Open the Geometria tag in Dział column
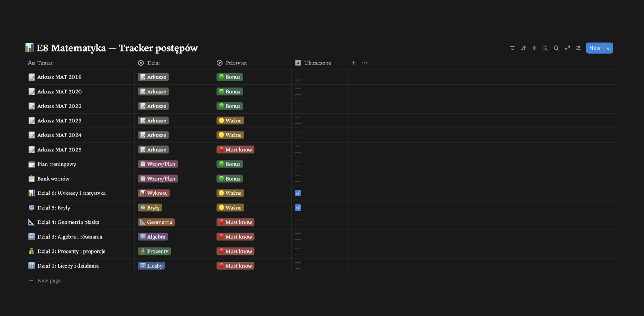Viewport: 644px width, 316px height. click(156, 222)
